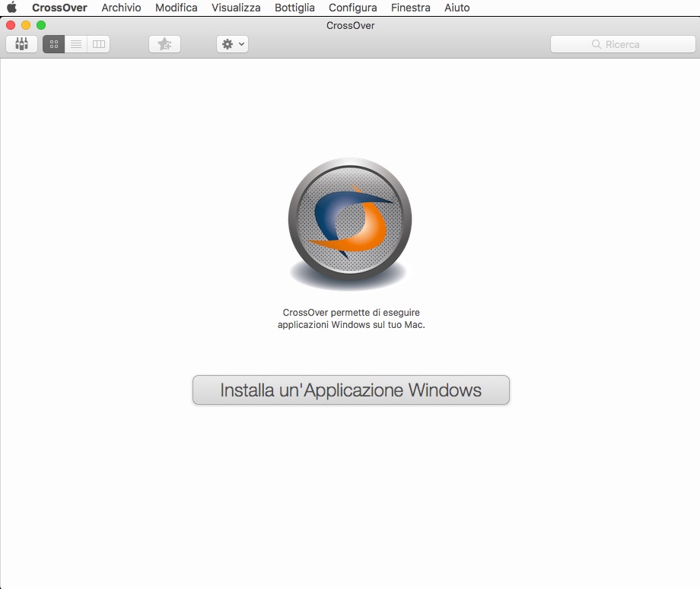The image size is (700, 589).
Task: Switch to column view
Action: pos(99,44)
